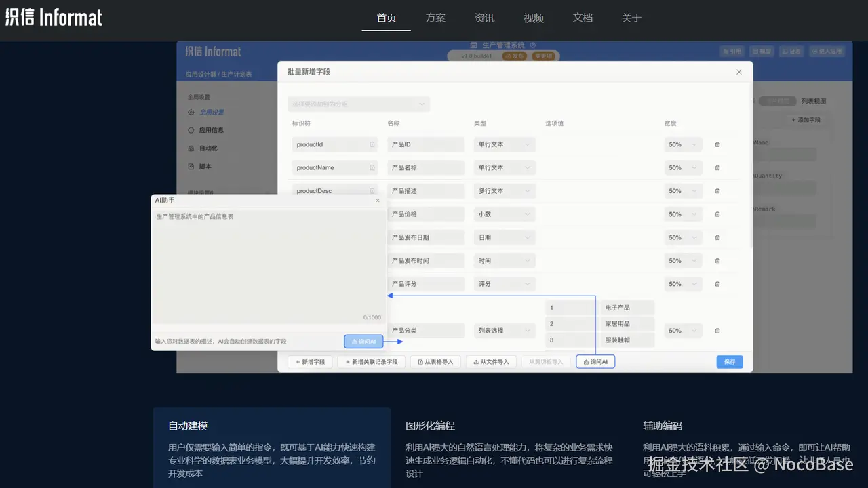Viewport: 868px width, 488px height.
Task: View 日志 via the top toolbar icon
Action: pyautogui.click(x=791, y=51)
